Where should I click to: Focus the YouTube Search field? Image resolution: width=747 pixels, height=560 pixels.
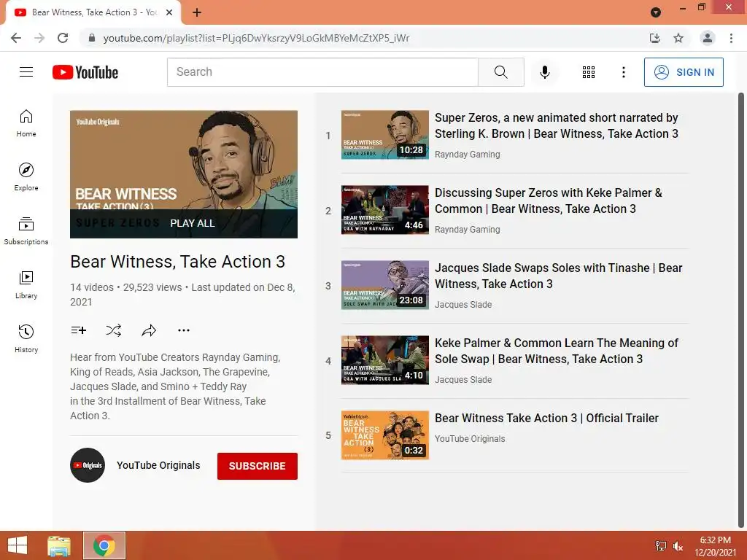pyautogui.click(x=322, y=72)
